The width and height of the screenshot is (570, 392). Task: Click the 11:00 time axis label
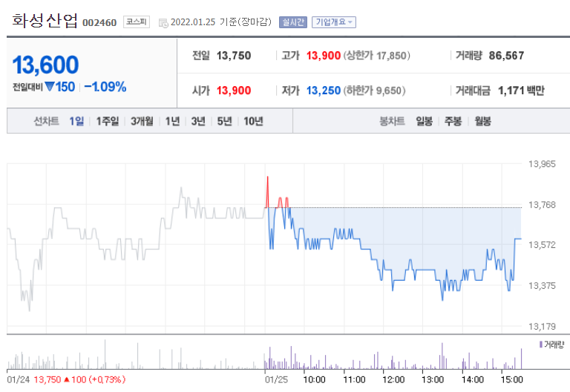coord(355,379)
